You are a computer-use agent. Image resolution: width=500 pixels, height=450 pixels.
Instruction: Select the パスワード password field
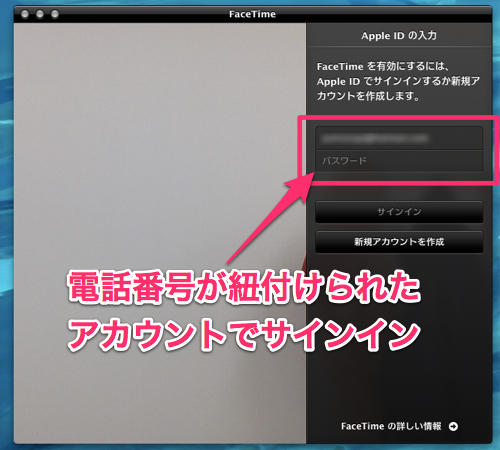(399, 161)
